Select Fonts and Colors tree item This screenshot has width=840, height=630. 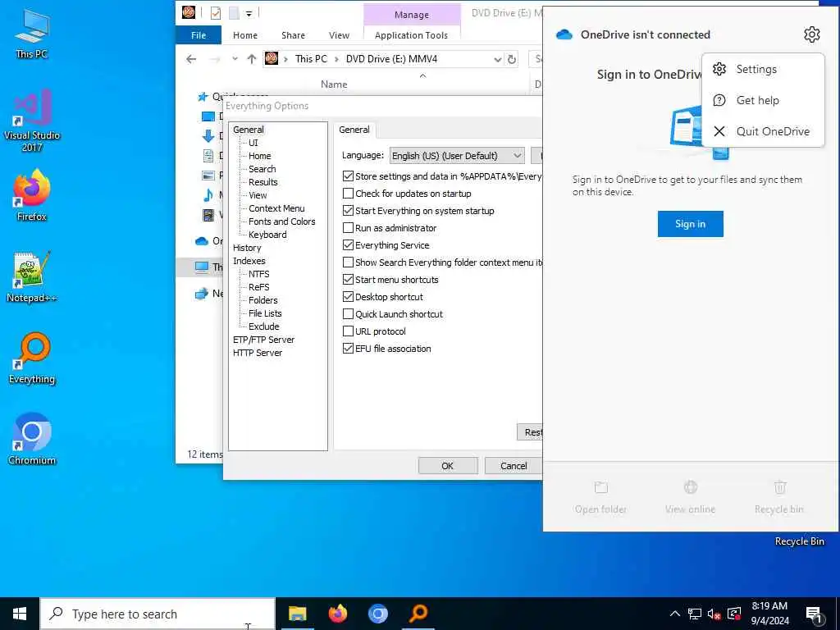[x=282, y=221]
